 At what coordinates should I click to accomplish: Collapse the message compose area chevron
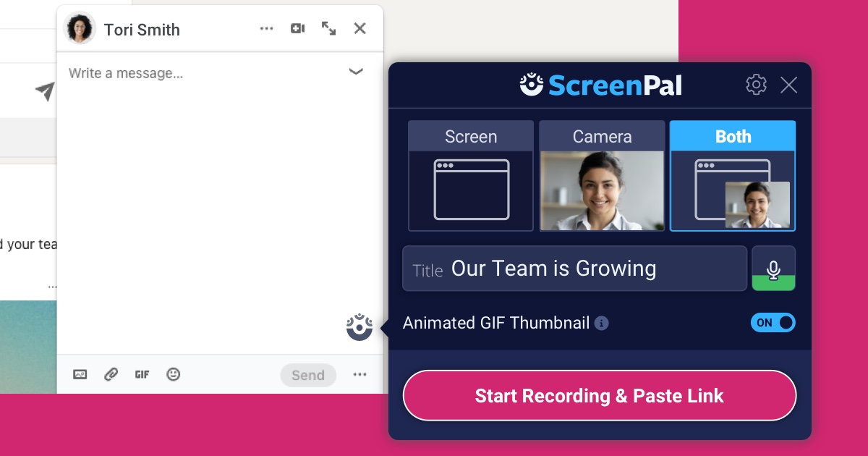click(x=356, y=72)
